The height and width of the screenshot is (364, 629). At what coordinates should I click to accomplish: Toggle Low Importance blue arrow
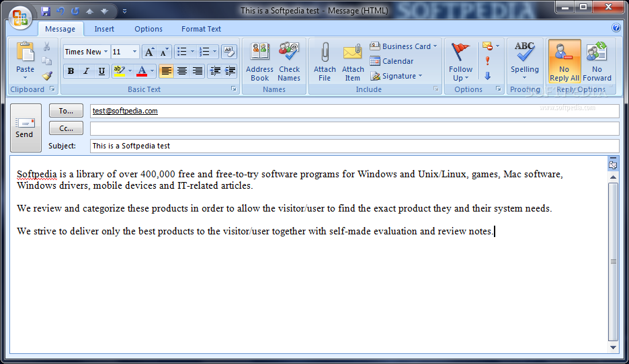[487, 76]
